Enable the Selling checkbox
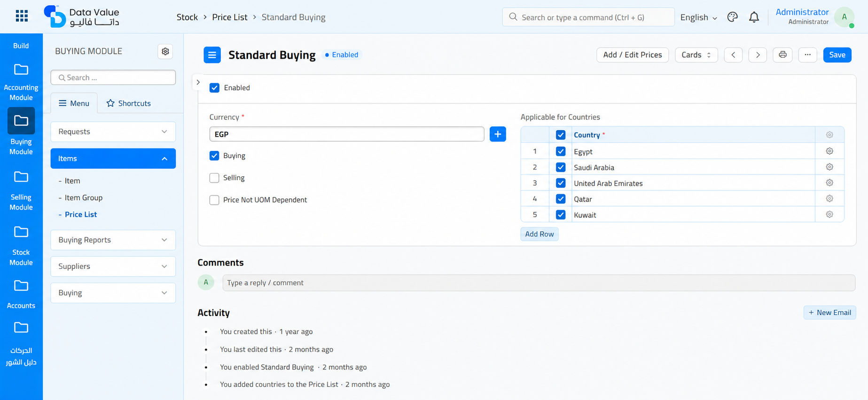868x400 pixels. tap(214, 178)
